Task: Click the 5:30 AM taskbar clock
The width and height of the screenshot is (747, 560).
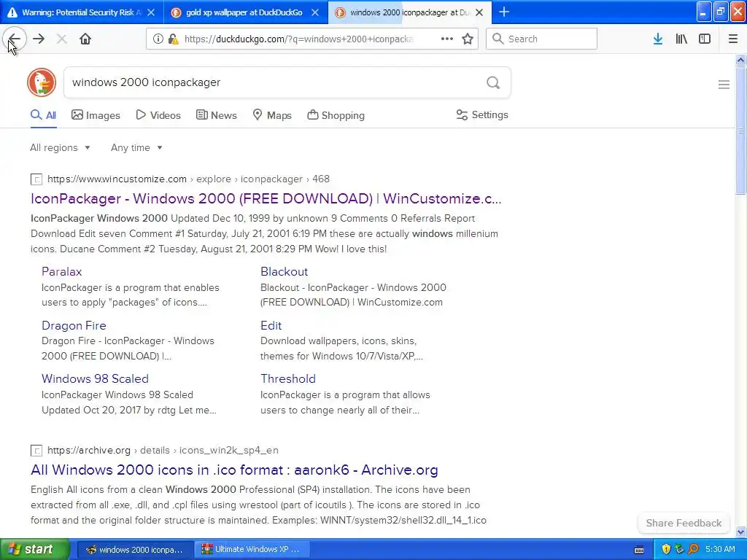Action: click(720, 549)
